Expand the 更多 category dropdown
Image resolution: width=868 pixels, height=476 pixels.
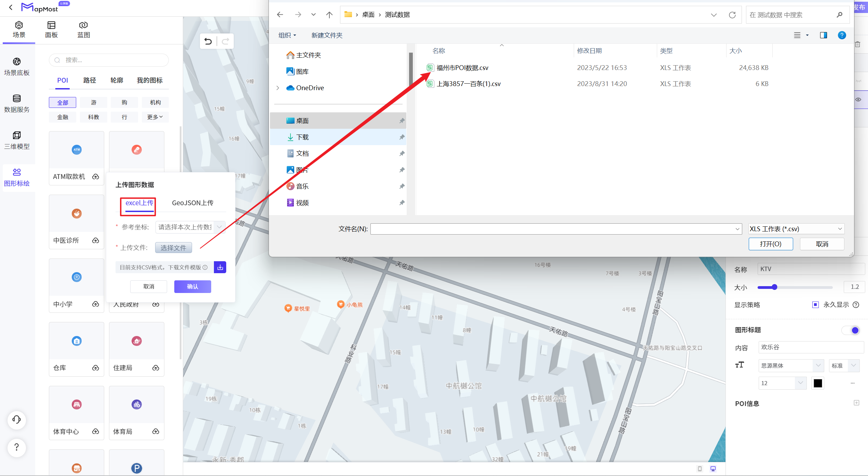pyautogui.click(x=155, y=117)
